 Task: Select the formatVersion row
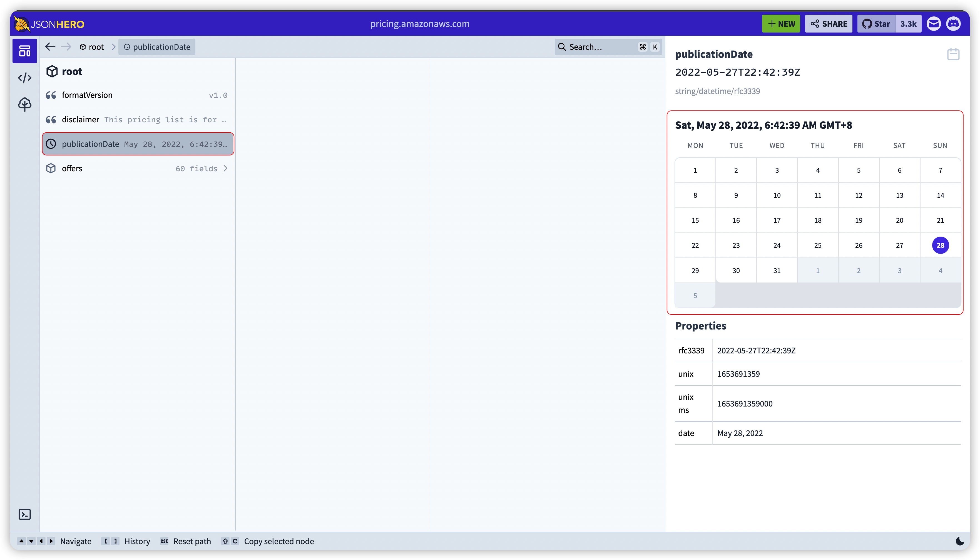137,95
